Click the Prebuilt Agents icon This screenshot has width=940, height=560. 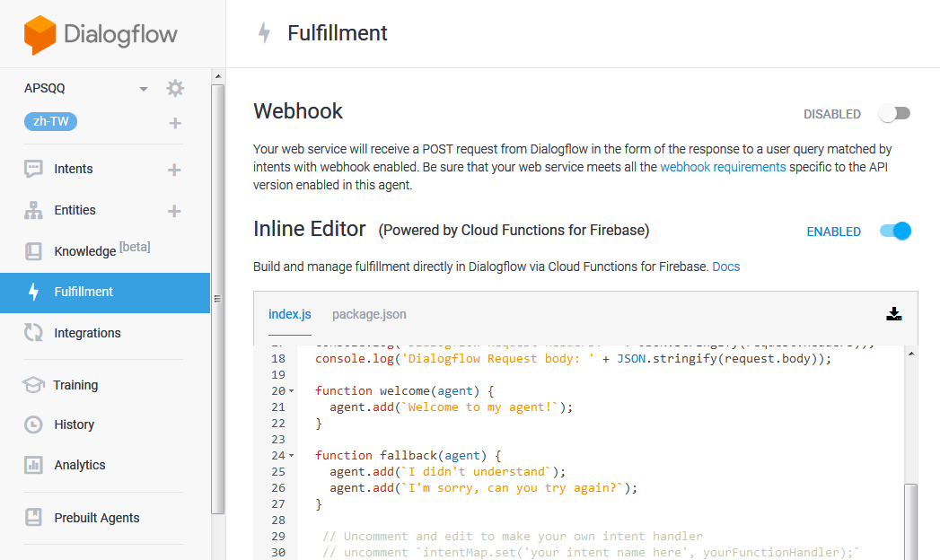coord(33,518)
